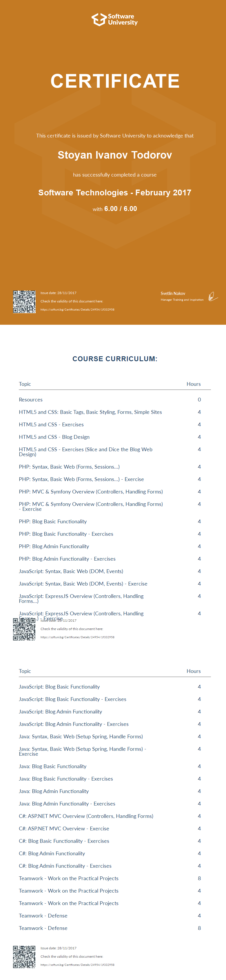Click the COURSE CURRICULUM heading
This screenshot has height=980, width=226.
115,359
